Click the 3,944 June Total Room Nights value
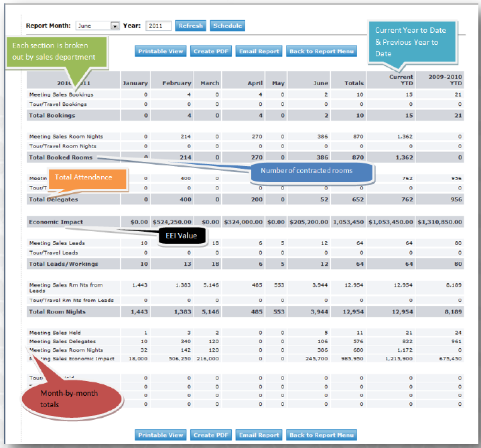481x448 pixels. 319,312
